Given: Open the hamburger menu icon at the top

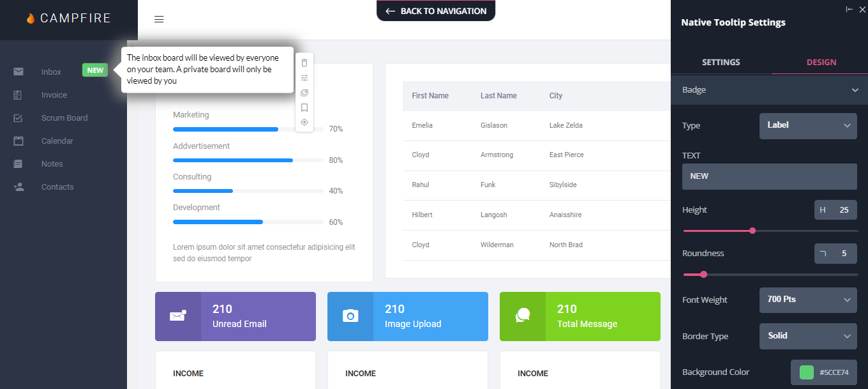Looking at the screenshot, I should pyautogui.click(x=159, y=19).
